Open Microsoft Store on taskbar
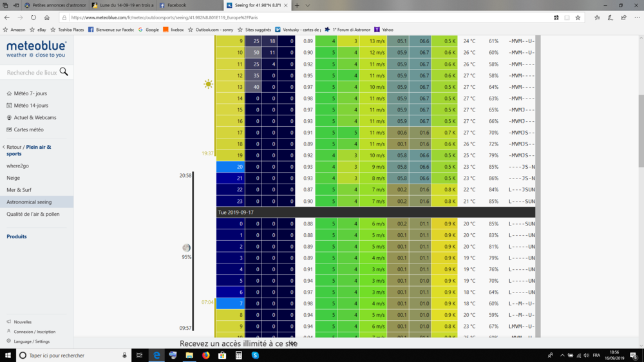Screen dimensions: 644x362 (222, 356)
